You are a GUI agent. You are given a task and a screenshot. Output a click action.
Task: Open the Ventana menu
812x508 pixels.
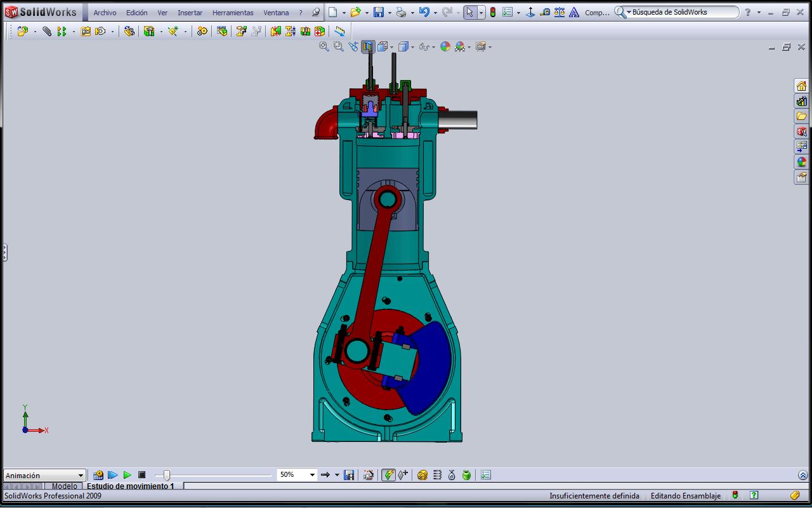(276, 12)
